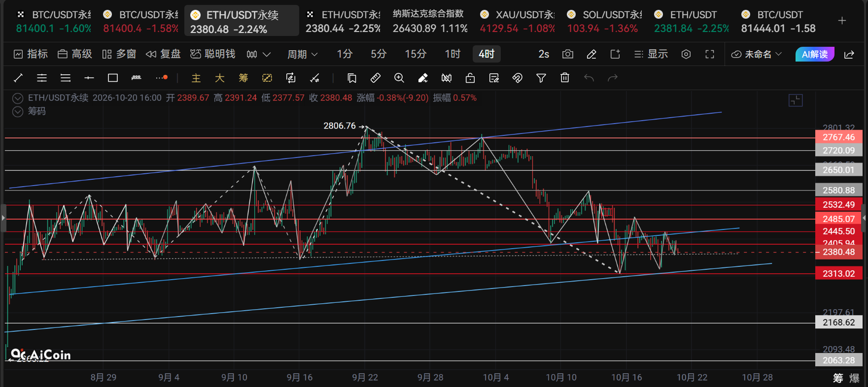
Task: Click the 2313.02 red price label
Action: click(x=838, y=274)
